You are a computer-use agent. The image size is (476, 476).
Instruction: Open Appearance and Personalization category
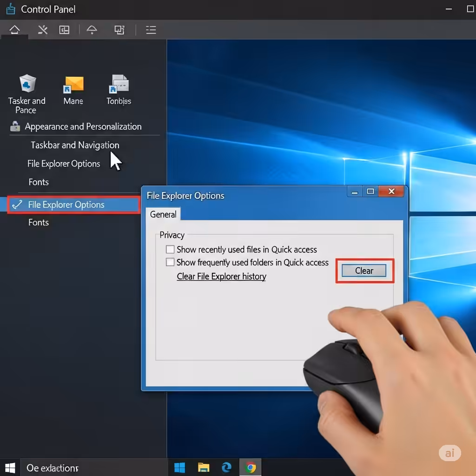(x=83, y=126)
